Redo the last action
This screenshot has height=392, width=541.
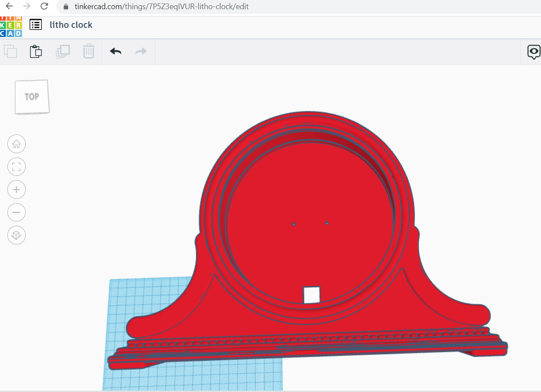point(141,51)
